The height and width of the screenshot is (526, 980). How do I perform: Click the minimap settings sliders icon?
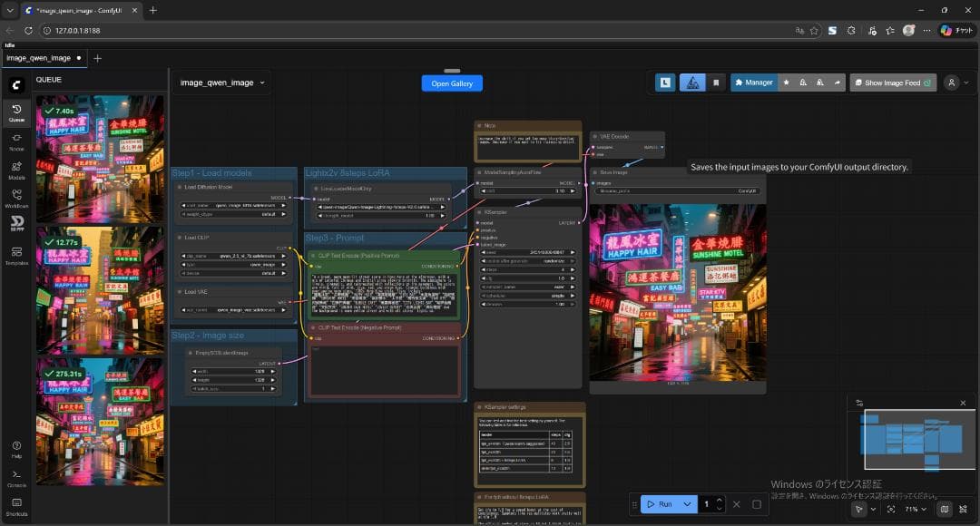(859, 403)
